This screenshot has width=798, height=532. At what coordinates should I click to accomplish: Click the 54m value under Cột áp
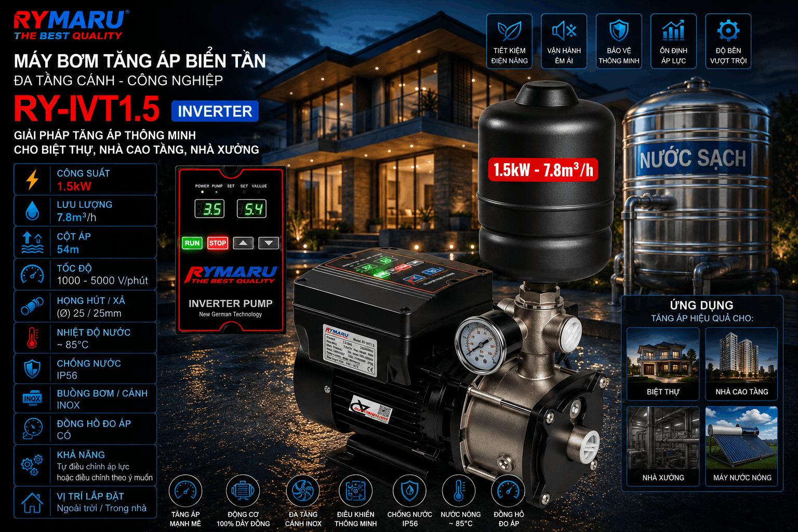pos(68,249)
